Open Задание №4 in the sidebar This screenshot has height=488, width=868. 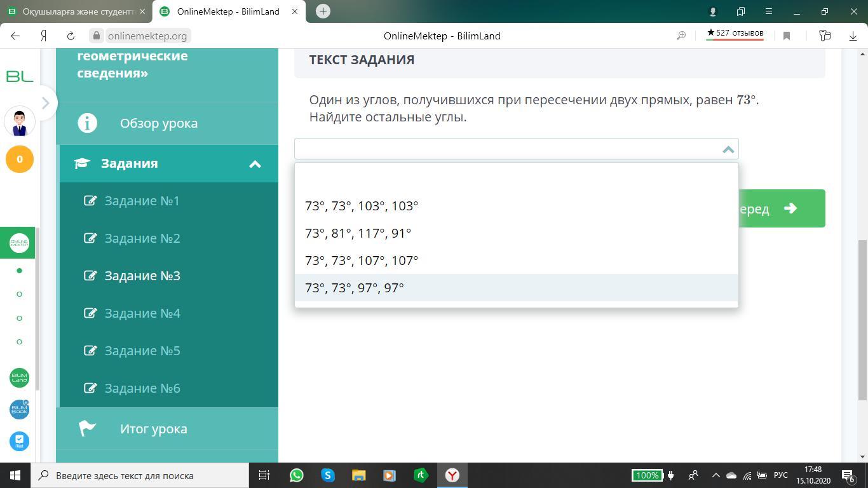142,313
